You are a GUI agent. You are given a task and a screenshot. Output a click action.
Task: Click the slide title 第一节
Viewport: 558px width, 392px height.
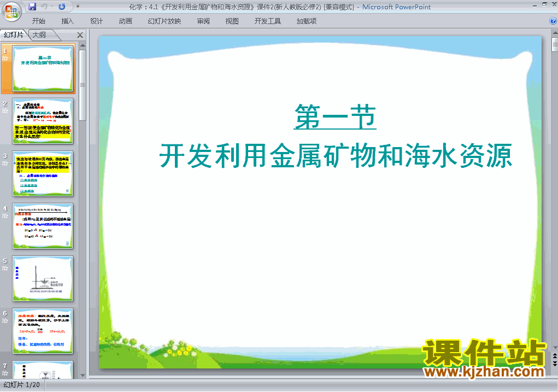coord(335,116)
